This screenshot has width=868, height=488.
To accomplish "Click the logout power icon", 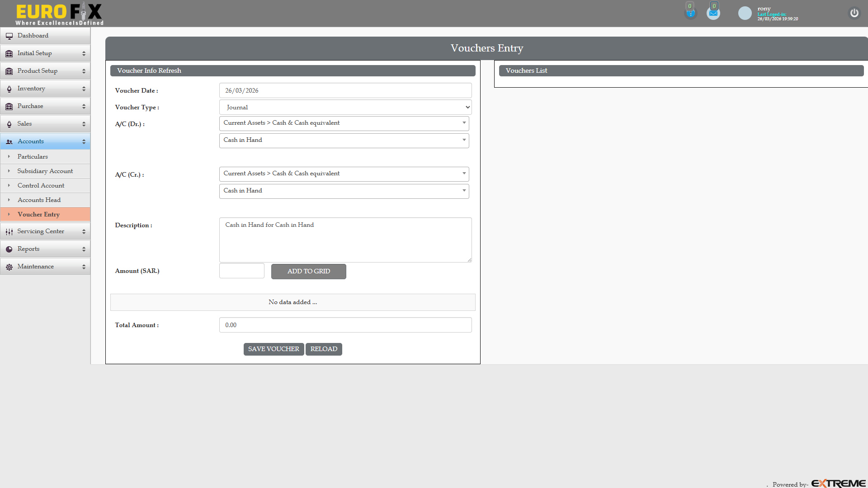I will pos(854,13).
